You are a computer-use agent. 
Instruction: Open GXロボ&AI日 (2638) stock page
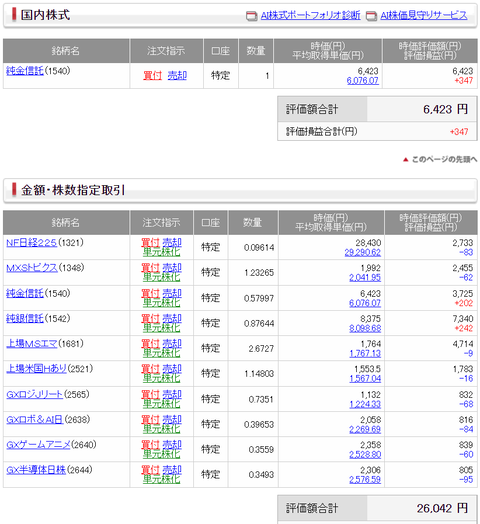click(34, 419)
